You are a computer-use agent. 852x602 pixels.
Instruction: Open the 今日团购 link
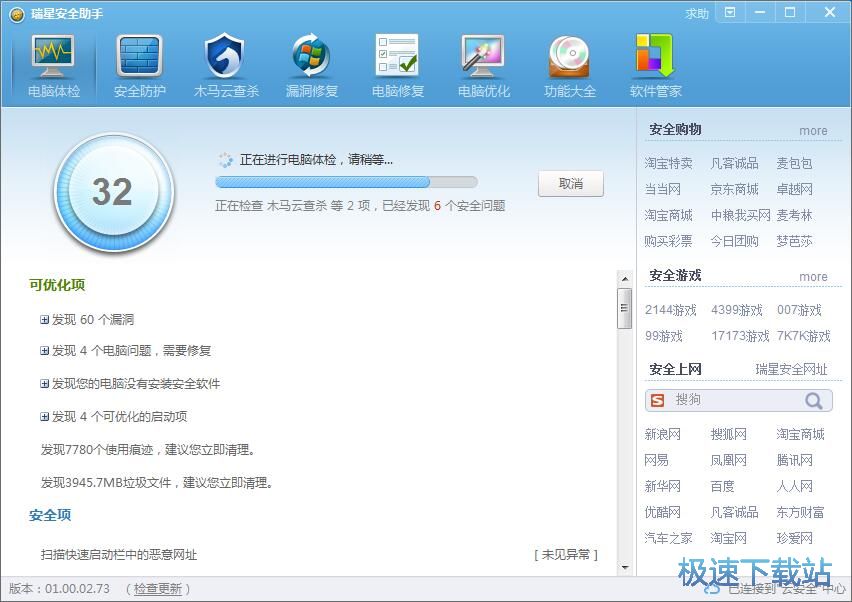click(734, 241)
